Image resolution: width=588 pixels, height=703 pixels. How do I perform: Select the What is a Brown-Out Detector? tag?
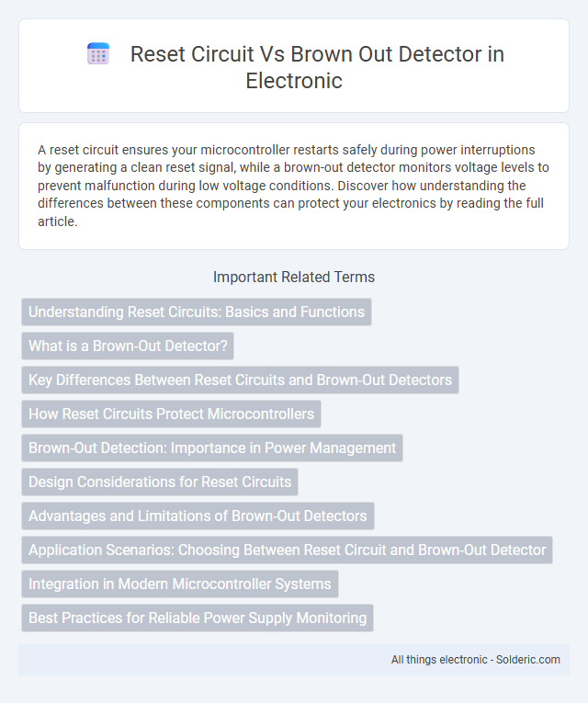(128, 346)
